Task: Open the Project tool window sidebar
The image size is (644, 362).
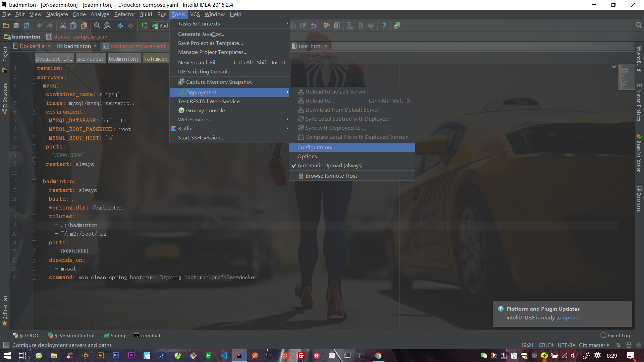Action: pyautogui.click(x=5, y=59)
